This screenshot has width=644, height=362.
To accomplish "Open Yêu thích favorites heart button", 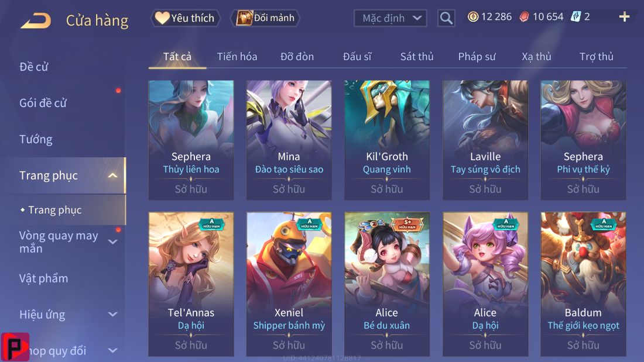I will click(x=186, y=18).
